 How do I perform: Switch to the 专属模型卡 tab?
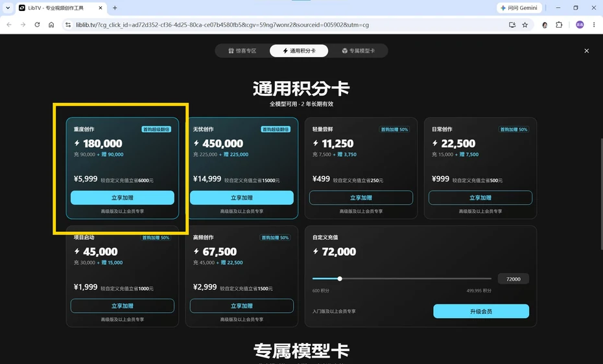tap(358, 51)
